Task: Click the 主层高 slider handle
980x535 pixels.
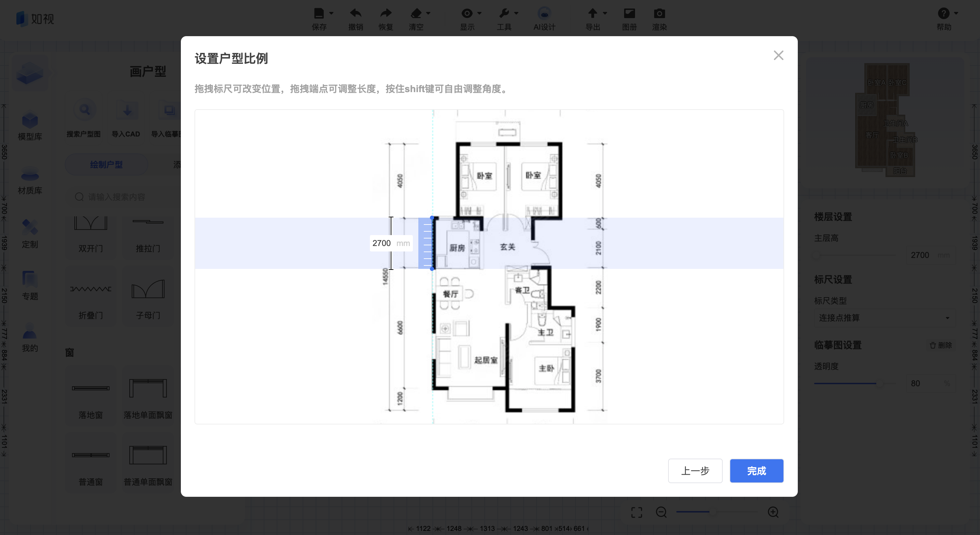Action: 817,255
